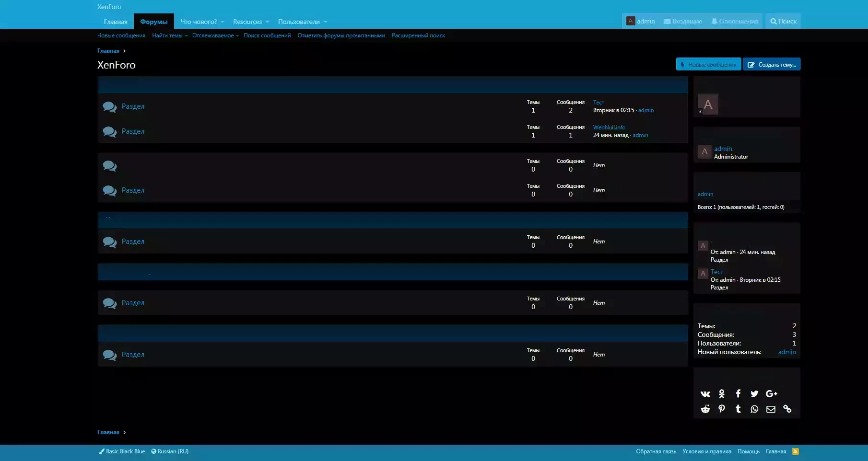Viewport: 868px width, 461px height.
Task: Open Условия и правила in footer
Action: pyautogui.click(x=707, y=451)
